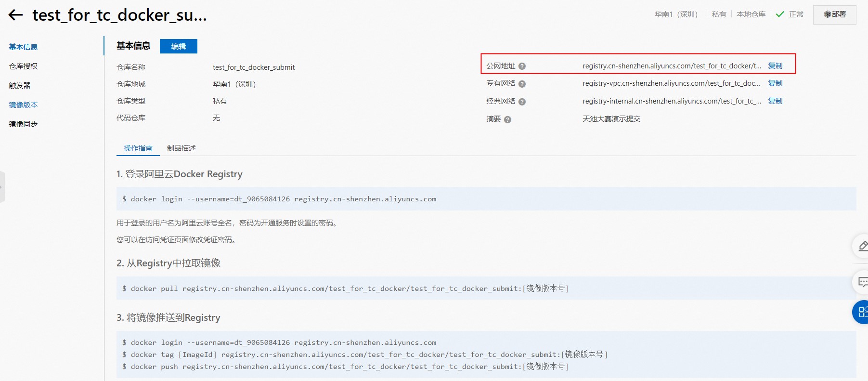Copy the 专有网络 VPC registry address
The image size is (868, 381).
775,83
